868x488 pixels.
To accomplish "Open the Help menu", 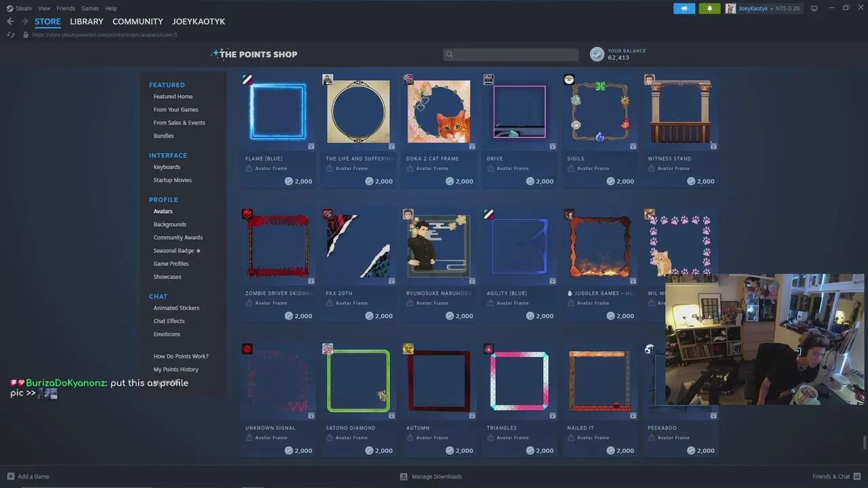I will pyautogui.click(x=111, y=8).
